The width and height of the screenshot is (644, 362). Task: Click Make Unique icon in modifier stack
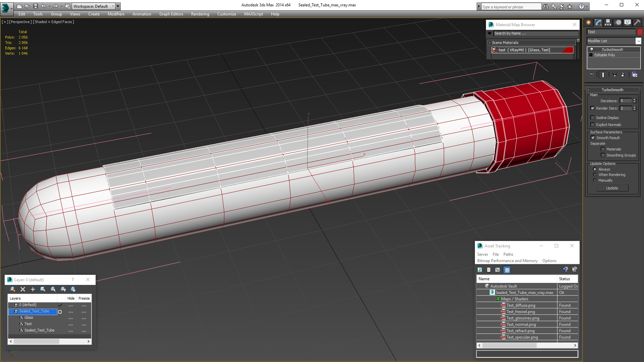tap(614, 75)
